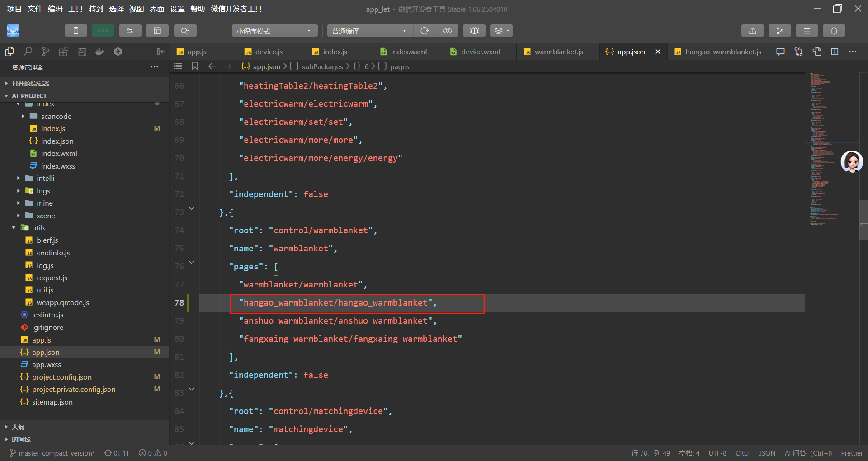This screenshot has height=461, width=868.
Task: Toggle the editor panel button
Action: tap(103, 31)
